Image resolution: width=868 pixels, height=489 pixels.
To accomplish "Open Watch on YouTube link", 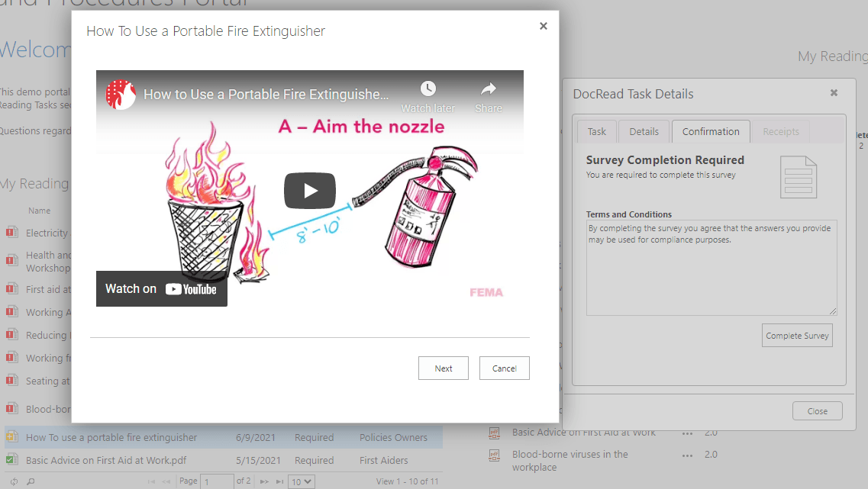I will tap(161, 289).
